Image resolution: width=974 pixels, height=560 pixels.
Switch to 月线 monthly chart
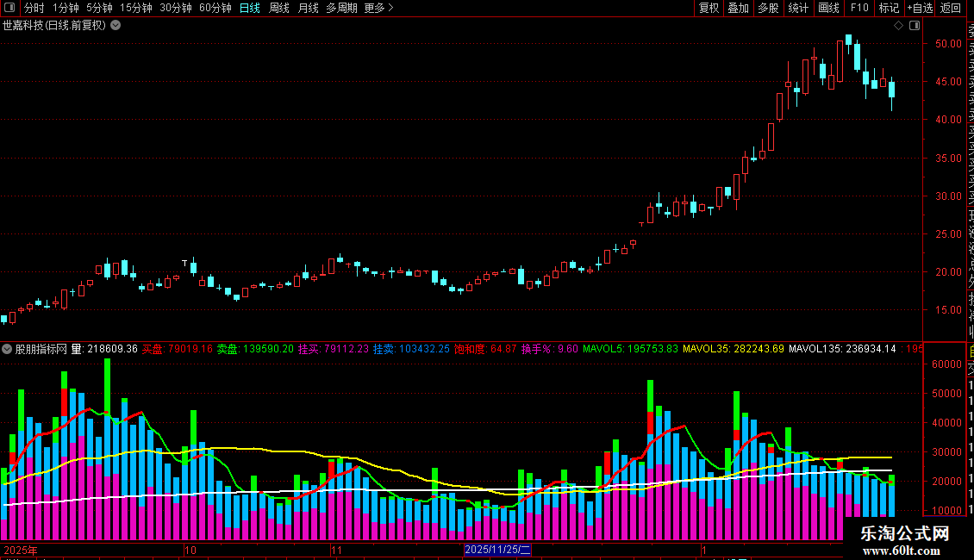tap(308, 8)
